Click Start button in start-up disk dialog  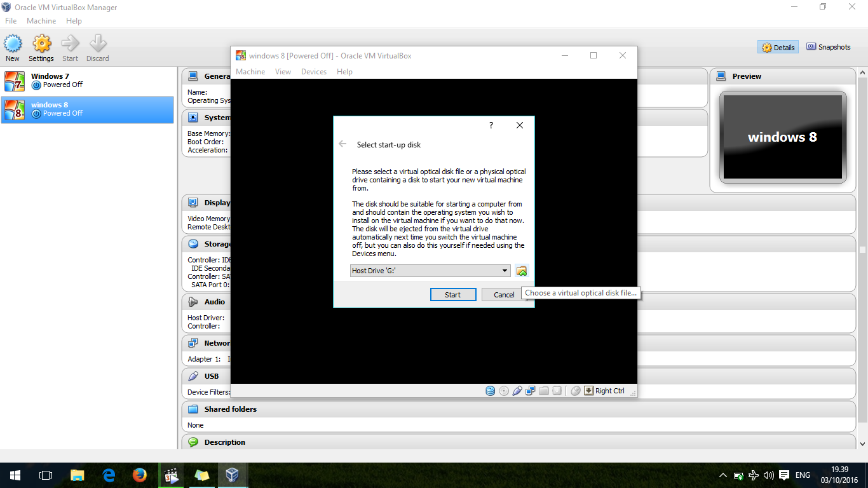click(x=453, y=295)
